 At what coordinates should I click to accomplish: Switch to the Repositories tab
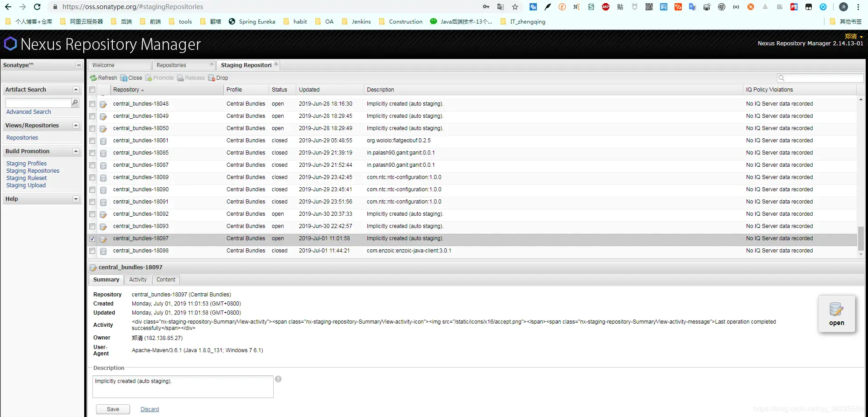coord(183,65)
